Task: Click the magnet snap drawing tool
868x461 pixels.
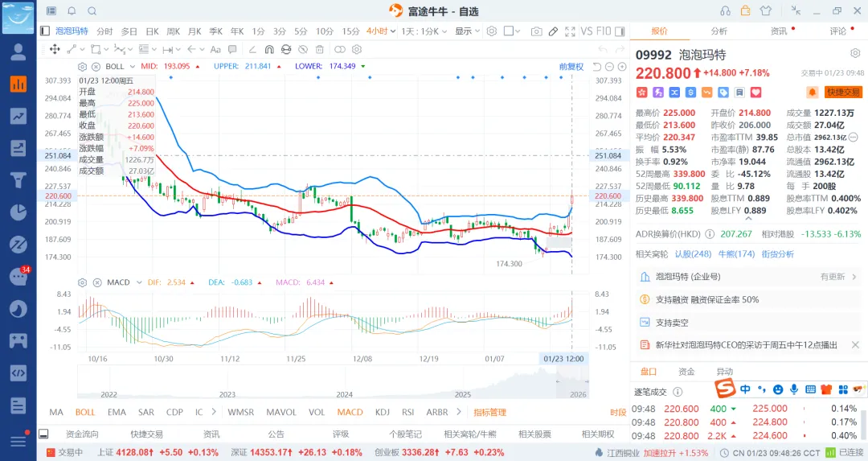Action: pos(268,49)
